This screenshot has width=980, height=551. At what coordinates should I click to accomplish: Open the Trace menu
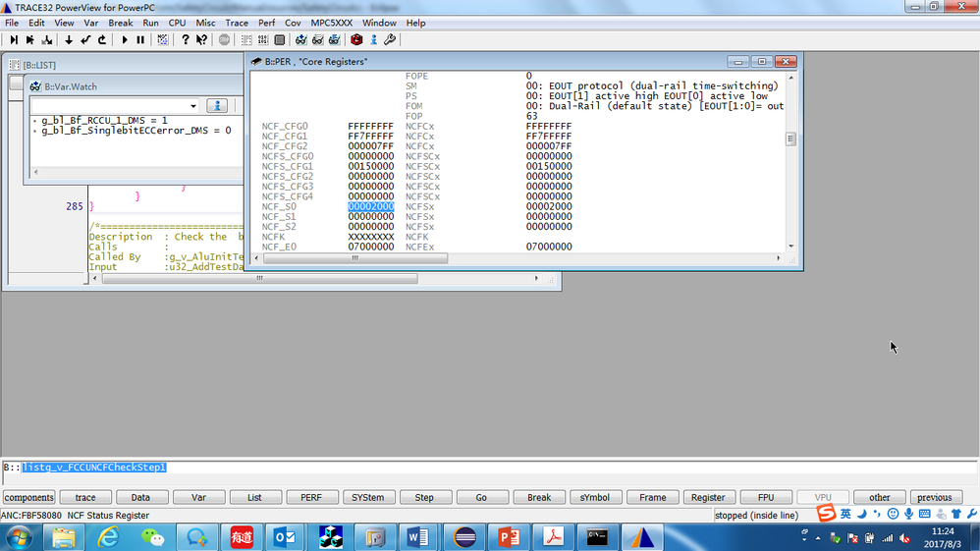tap(237, 23)
